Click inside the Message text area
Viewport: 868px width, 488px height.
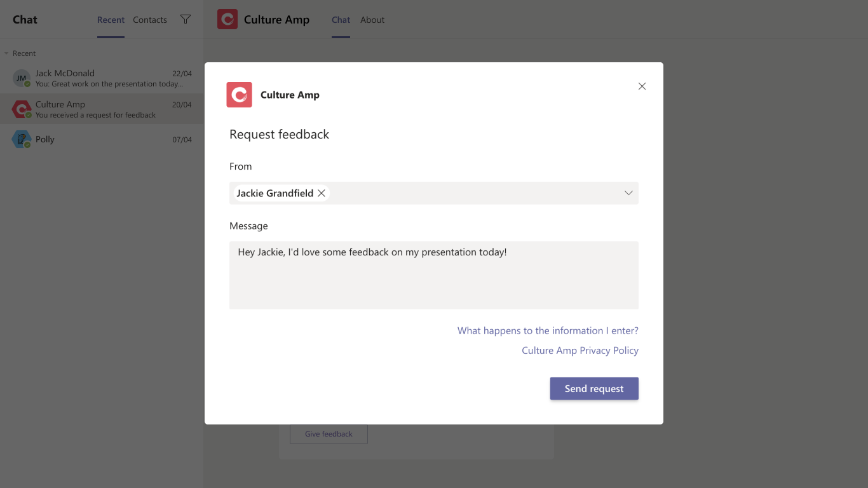tap(434, 275)
